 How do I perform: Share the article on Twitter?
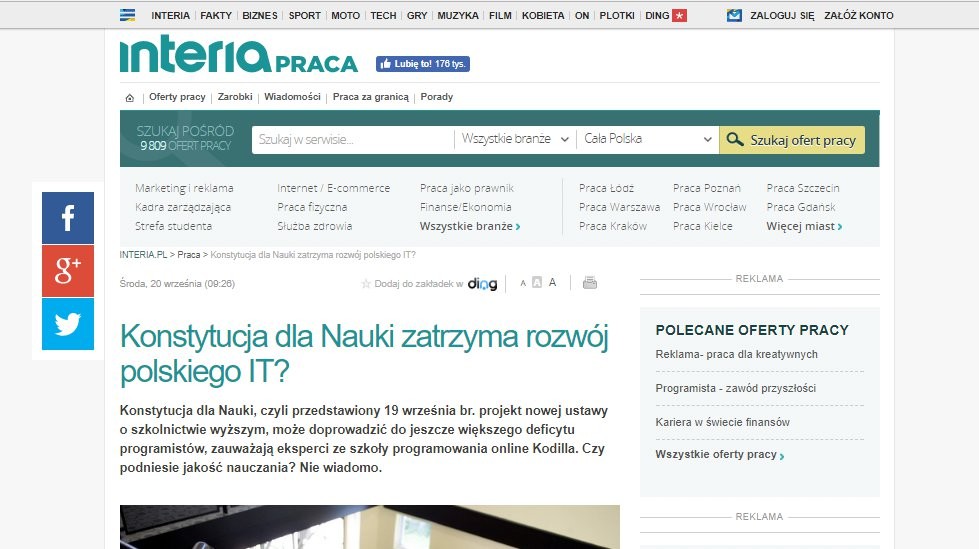point(68,324)
